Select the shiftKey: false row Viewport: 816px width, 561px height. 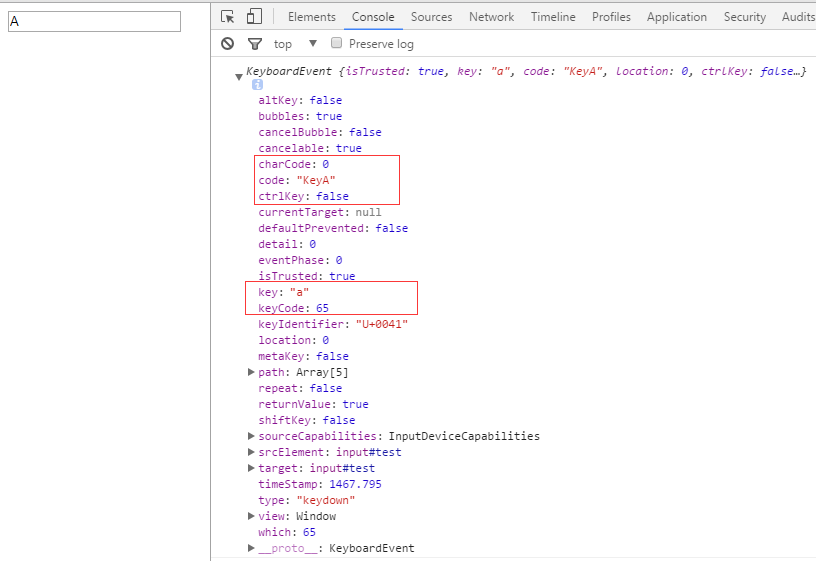pyautogui.click(x=307, y=420)
